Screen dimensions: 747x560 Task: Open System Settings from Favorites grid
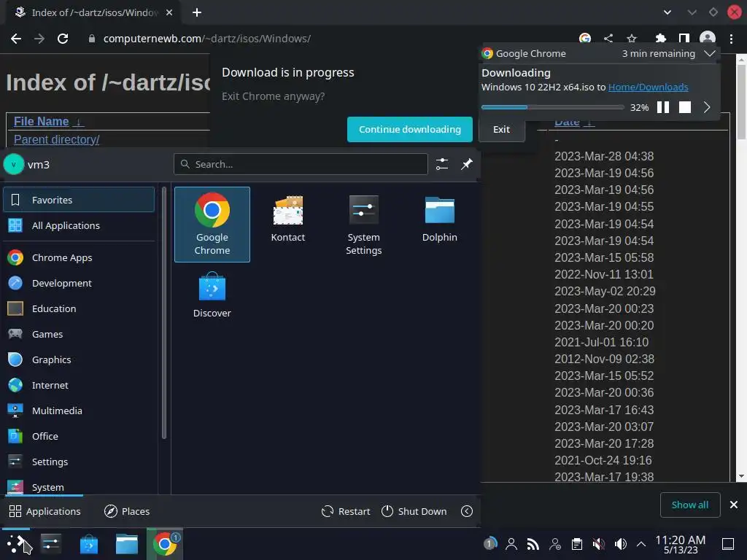pyautogui.click(x=363, y=225)
